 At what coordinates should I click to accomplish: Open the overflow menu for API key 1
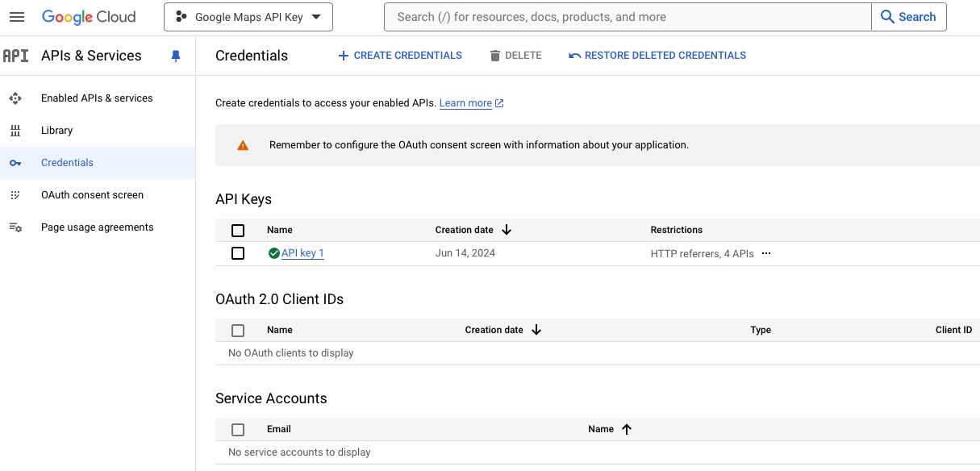(765, 252)
